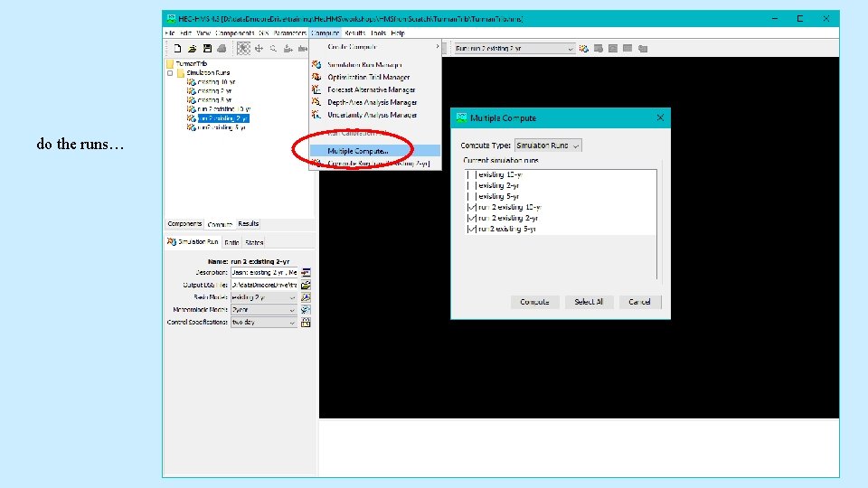The width and height of the screenshot is (868, 488).
Task: Click the Select All button
Action: pyautogui.click(x=589, y=302)
